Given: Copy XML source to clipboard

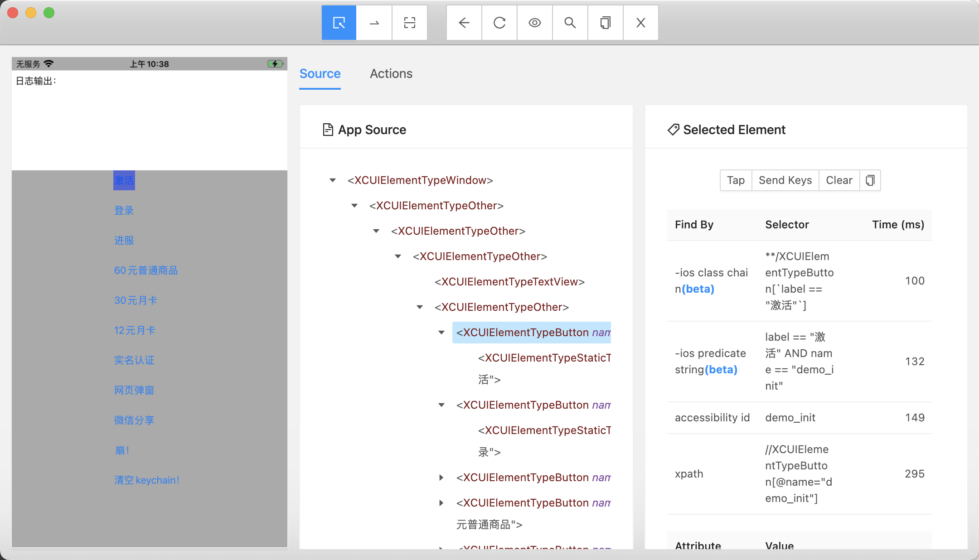Looking at the screenshot, I should click(x=606, y=23).
